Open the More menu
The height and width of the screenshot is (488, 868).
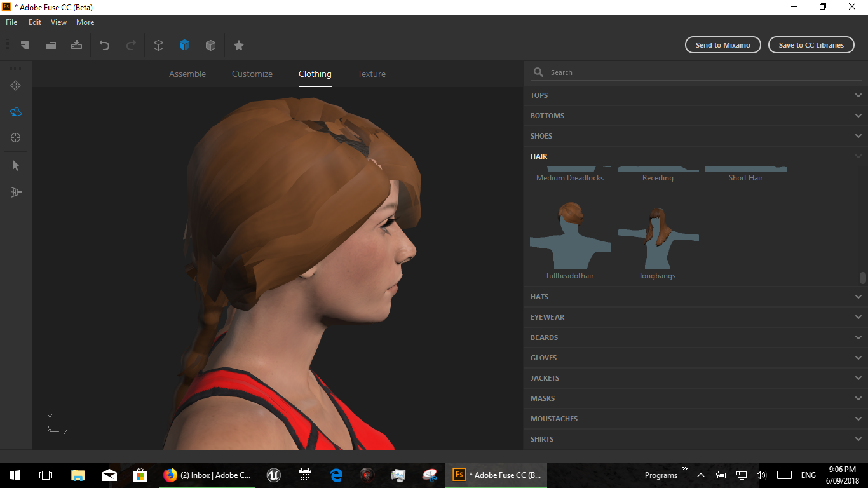85,22
